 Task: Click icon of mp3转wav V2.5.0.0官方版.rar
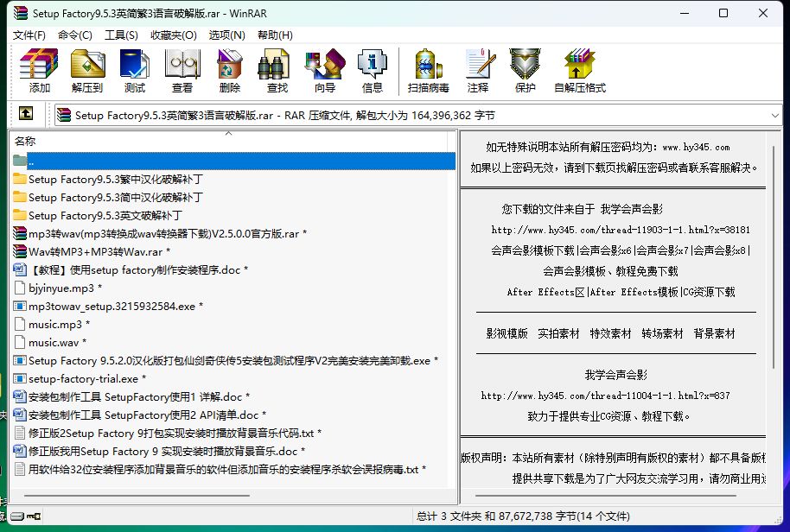pos(20,233)
